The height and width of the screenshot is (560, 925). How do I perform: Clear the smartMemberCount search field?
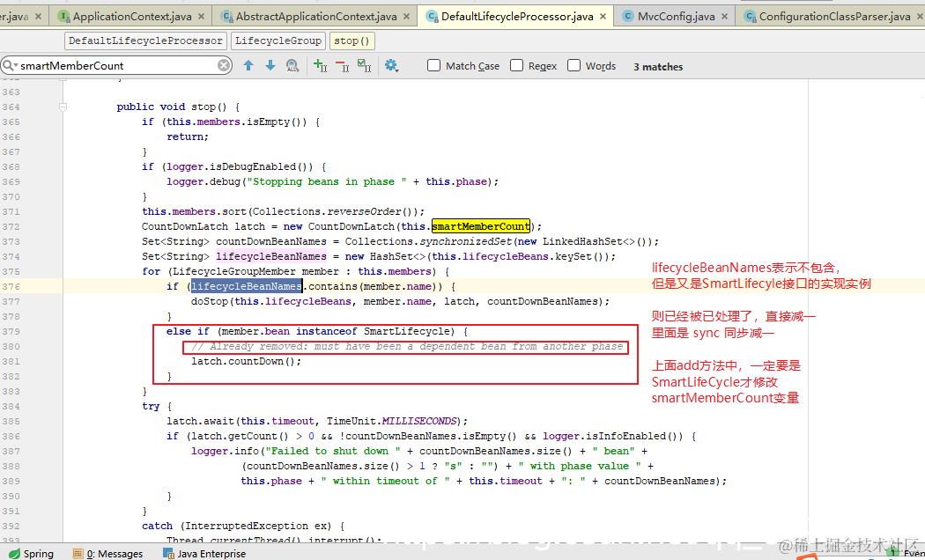(224, 65)
